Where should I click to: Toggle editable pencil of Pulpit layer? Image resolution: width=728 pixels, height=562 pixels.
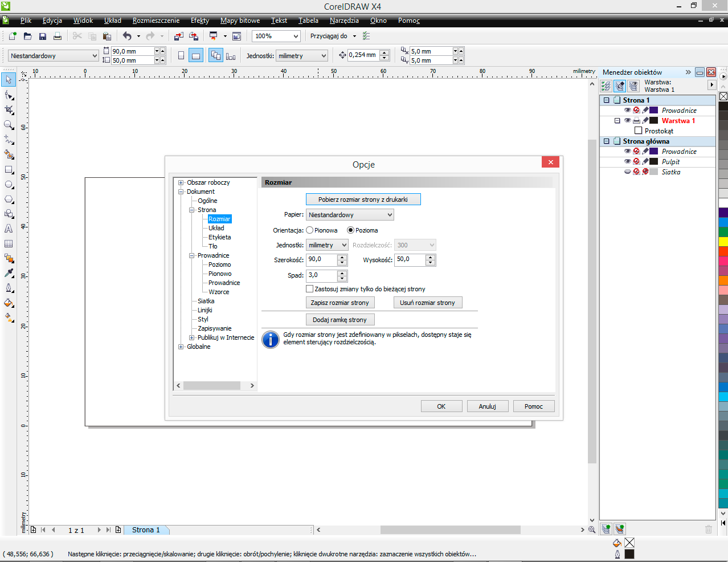[645, 162]
